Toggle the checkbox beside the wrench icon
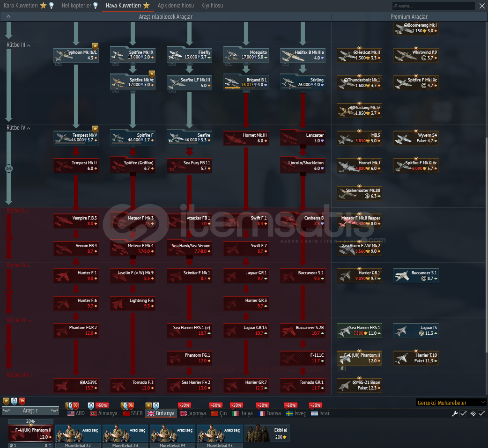Image resolution: width=488 pixels, height=448 pixels. click(463, 413)
